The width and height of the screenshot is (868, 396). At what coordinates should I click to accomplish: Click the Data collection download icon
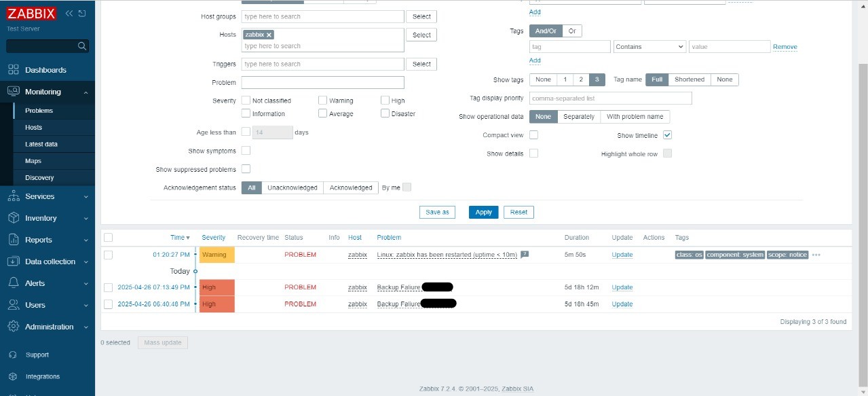point(13,262)
